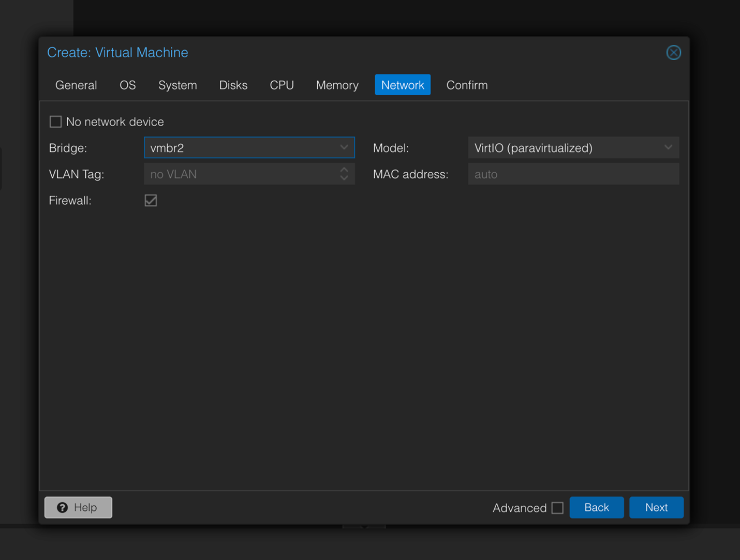
Task: Open the System tab
Action: (x=177, y=85)
